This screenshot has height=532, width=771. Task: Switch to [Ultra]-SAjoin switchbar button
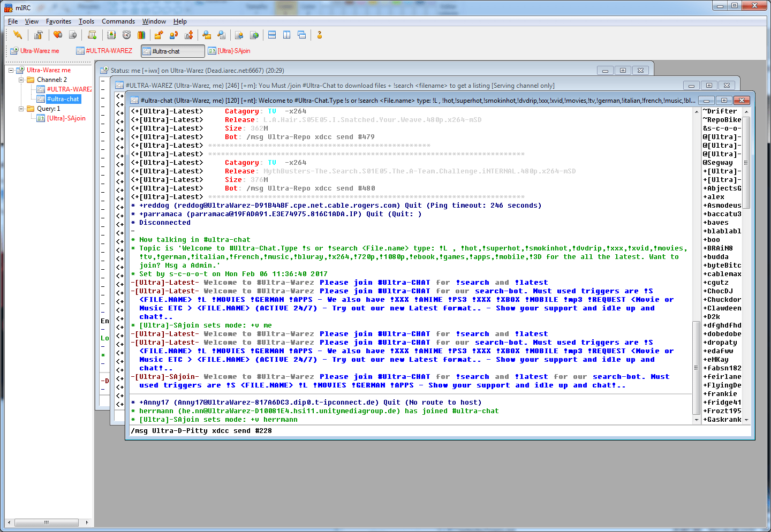pos(230,51)
